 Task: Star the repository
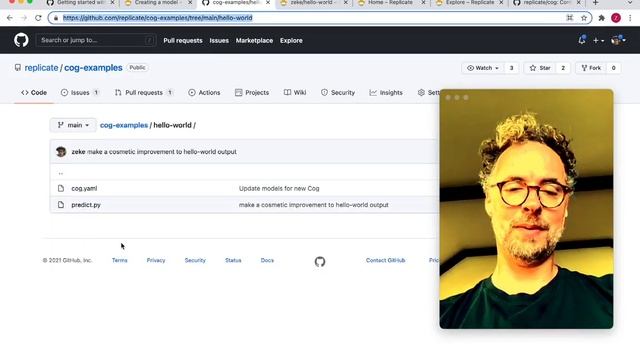point(540,68)
